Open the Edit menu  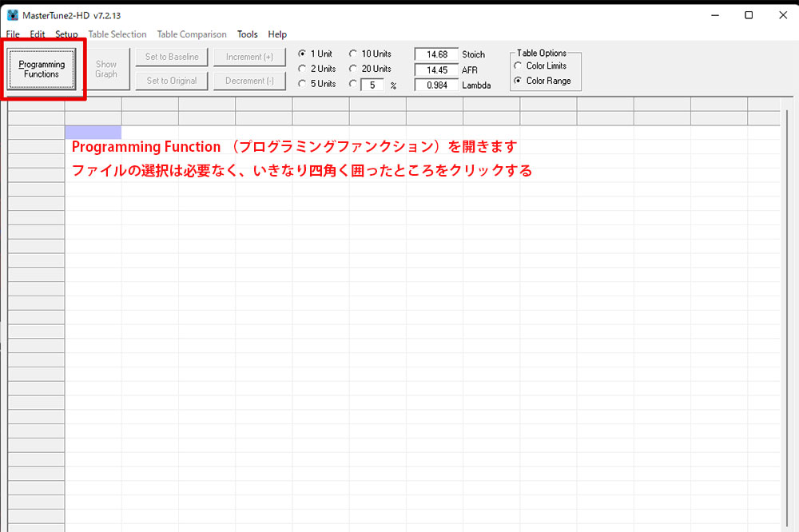[38, 34]
